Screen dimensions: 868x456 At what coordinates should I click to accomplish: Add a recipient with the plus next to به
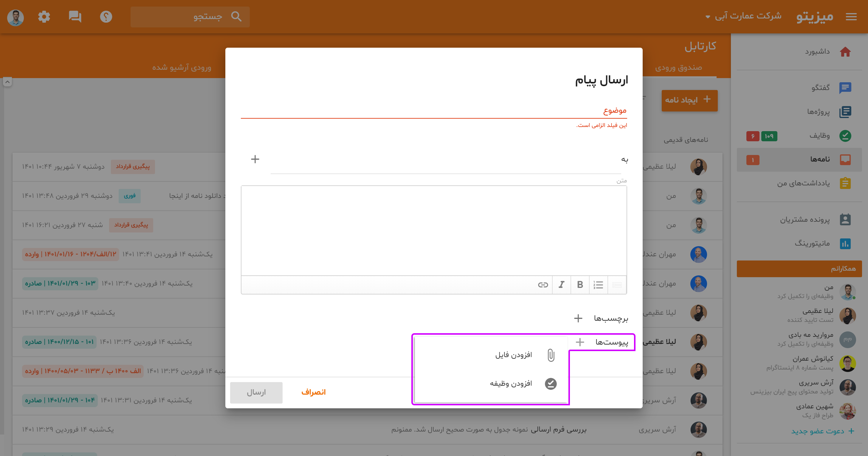255,159
